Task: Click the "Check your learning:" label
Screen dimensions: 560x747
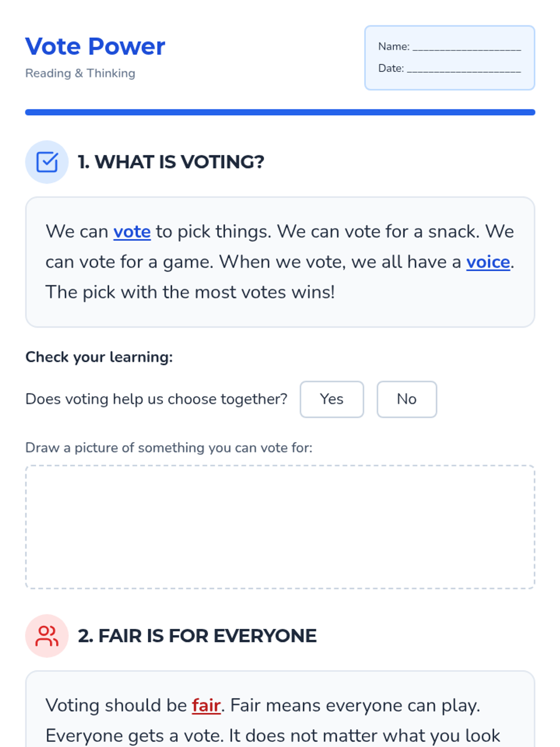Action: click(x=99, y=357)
